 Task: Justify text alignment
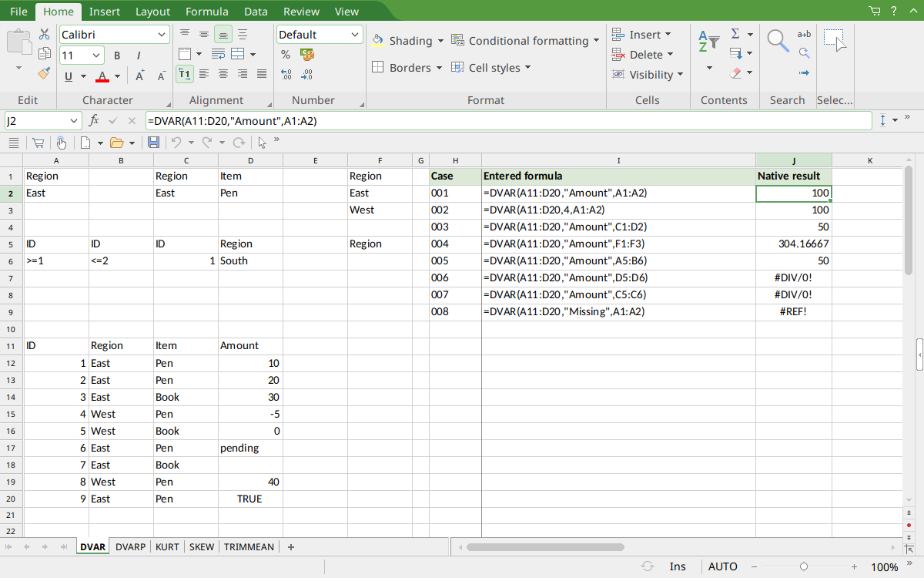[x=262, y=74]
